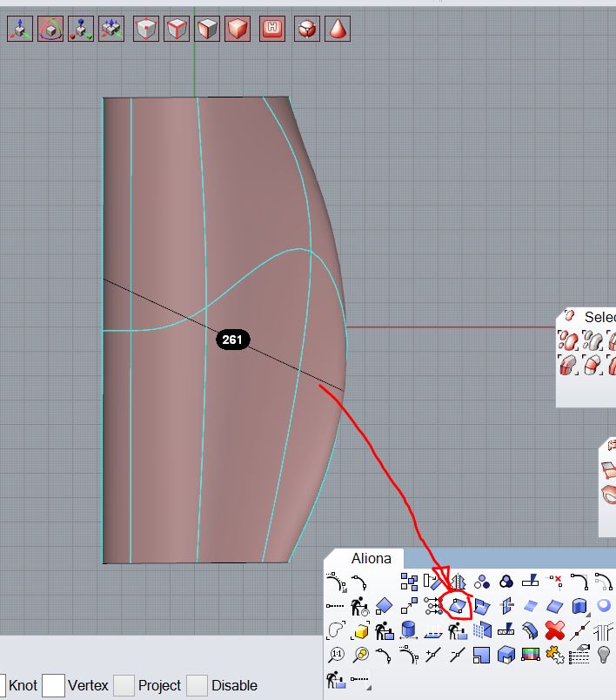Click the zoom 1:1 magnifier icon
This screenshot has height=700, width=616.
pyautogui.click(x=336, y=655)
